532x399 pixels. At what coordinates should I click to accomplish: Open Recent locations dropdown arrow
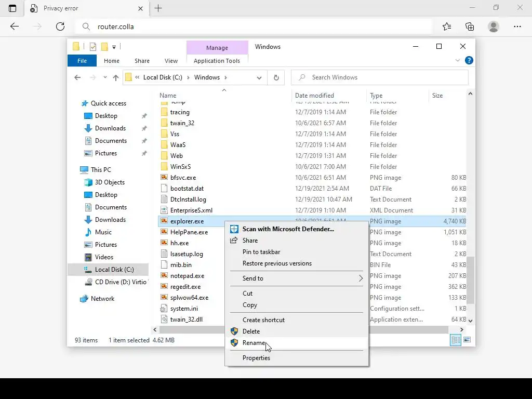tap(105, 77)
